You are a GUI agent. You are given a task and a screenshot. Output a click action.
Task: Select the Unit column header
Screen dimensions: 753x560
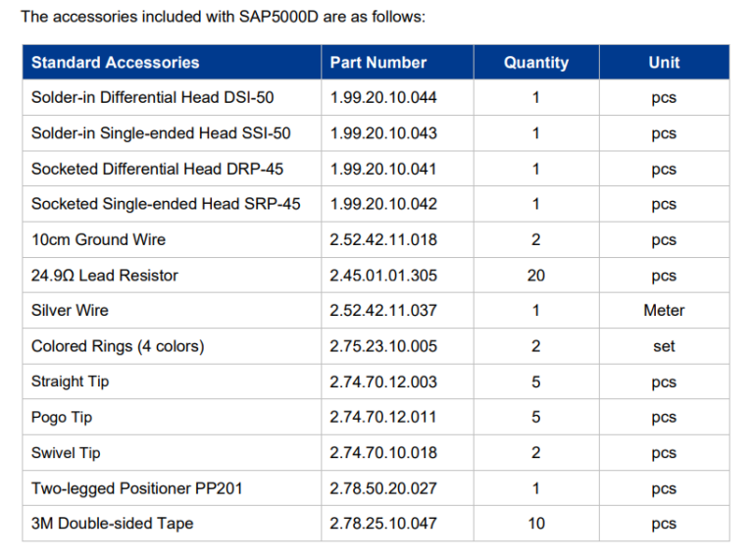tap(664, 63)
